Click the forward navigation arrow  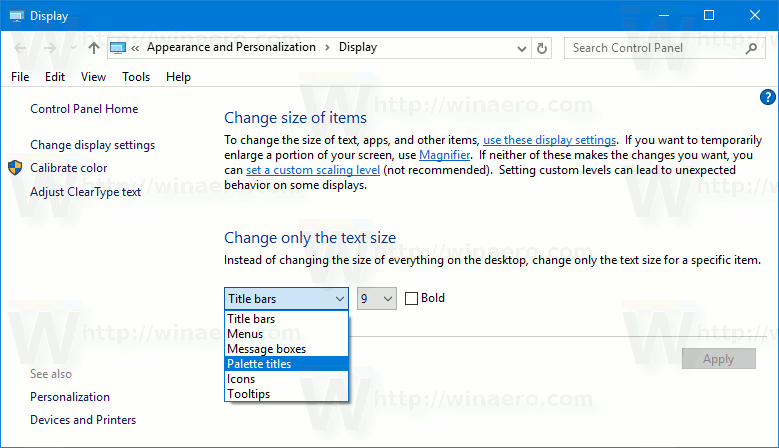point(48,48)
